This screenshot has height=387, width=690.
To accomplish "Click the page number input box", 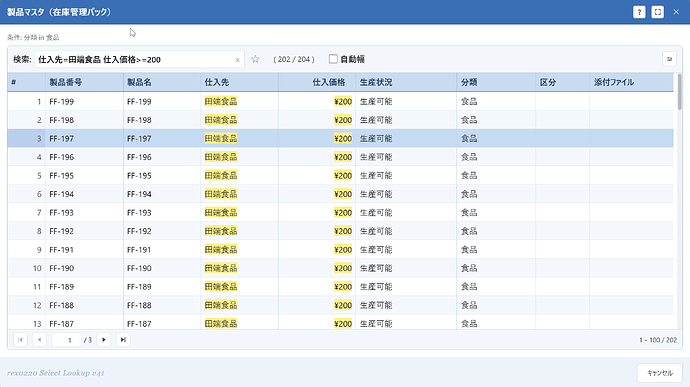I will (x=67, y=339).
